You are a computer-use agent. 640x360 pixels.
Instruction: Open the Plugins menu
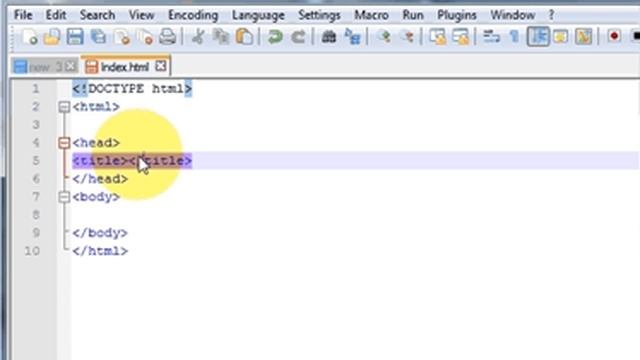click(x=457, y=15)
